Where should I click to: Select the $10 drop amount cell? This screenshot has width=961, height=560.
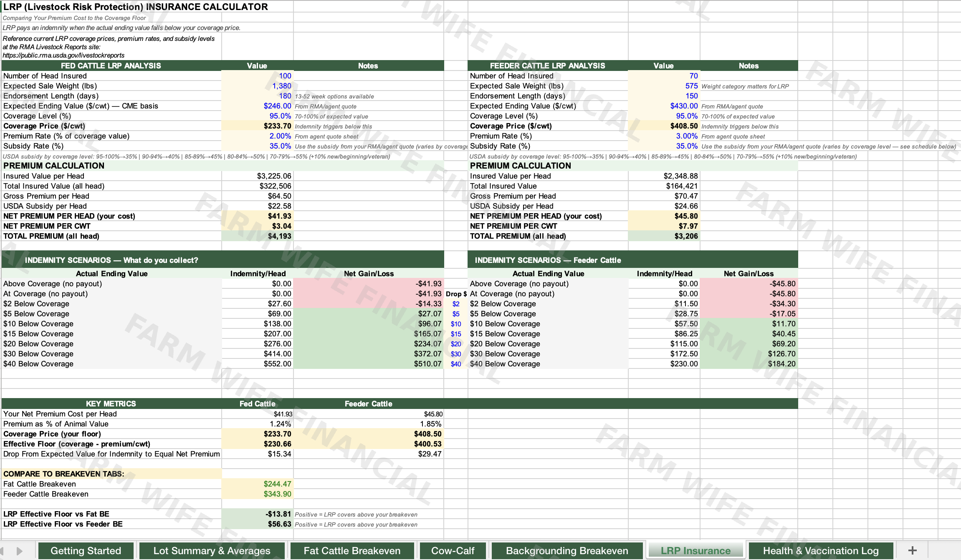tap(456, 324)
